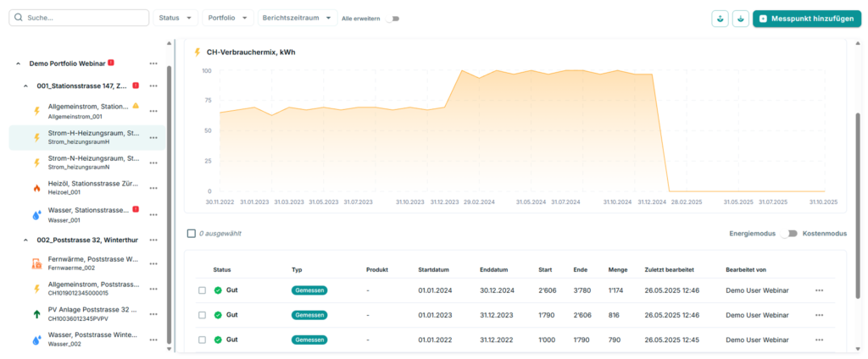
Task: Open the Berichtszeitraum dropdown
Action: (296, 18)
